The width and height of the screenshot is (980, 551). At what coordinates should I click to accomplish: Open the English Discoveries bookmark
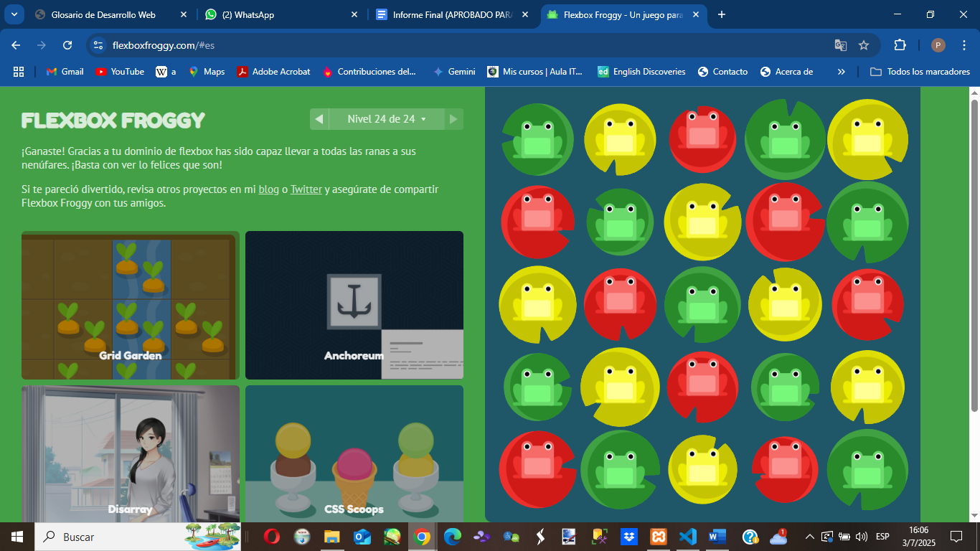click(641, 72)
